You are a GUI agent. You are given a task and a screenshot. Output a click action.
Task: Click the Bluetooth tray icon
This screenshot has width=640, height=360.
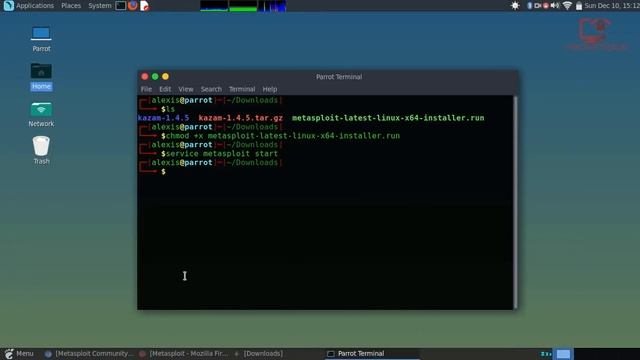[x=529, y=6]
